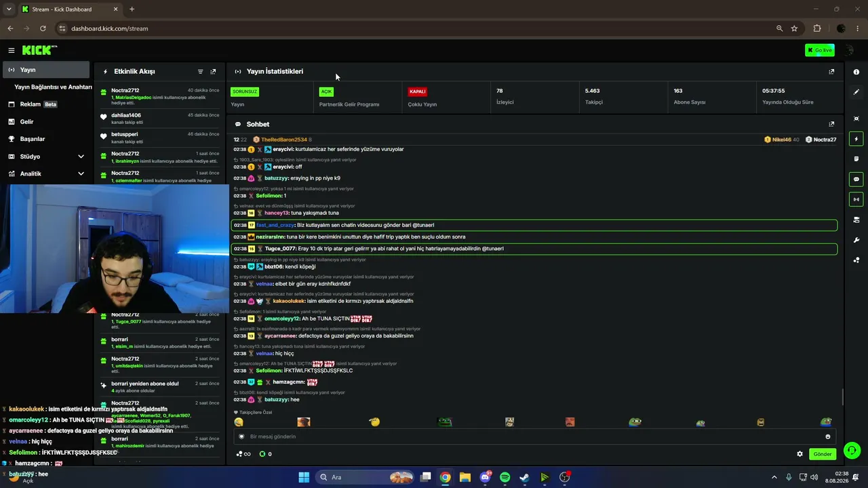Image resolution: width=868 pixels, height=488 pixels.
Task: Click the AÇIK partner program badge
Action: [x=326, y=91]
